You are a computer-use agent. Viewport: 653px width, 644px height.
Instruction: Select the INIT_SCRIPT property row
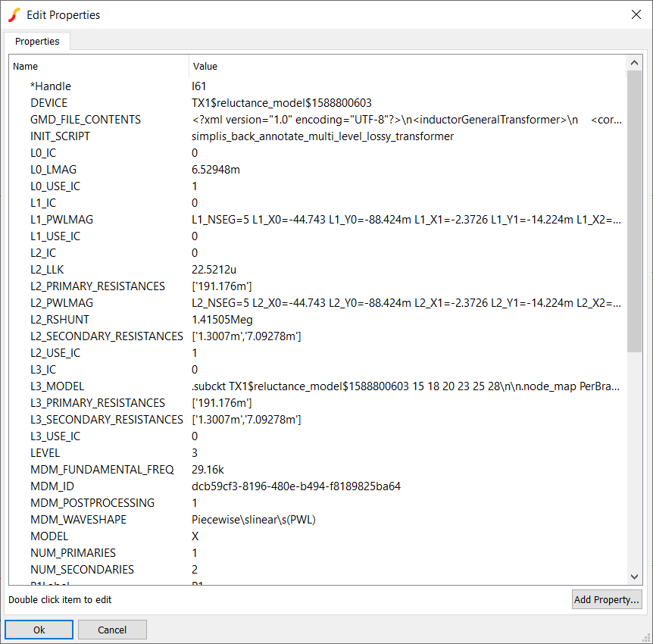point(60,136)
